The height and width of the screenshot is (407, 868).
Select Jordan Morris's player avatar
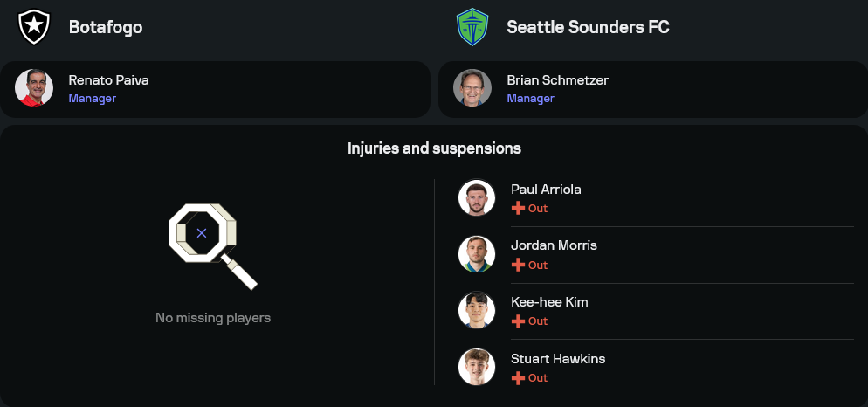(x=477, y=254)
